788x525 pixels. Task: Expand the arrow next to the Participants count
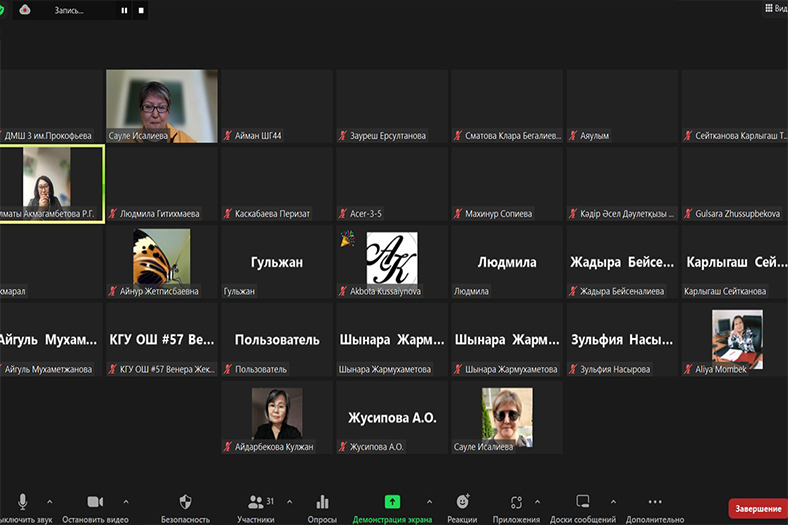(x=289, y=501)
